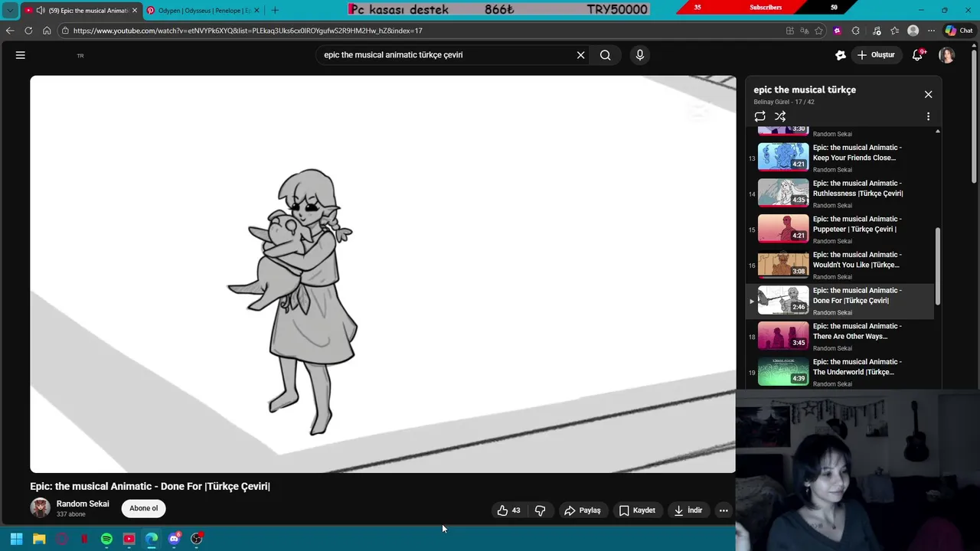The image size is (980, 551).
Task: View site information lock icon
Action: [66, 31]
